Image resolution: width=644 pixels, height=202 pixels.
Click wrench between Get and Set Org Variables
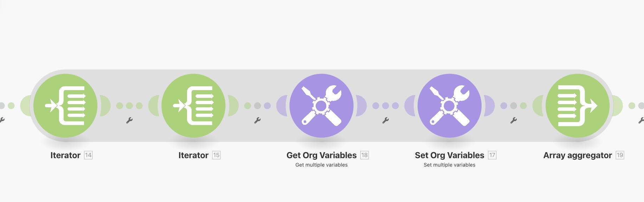pyautogui.click(x=385, y=121)
